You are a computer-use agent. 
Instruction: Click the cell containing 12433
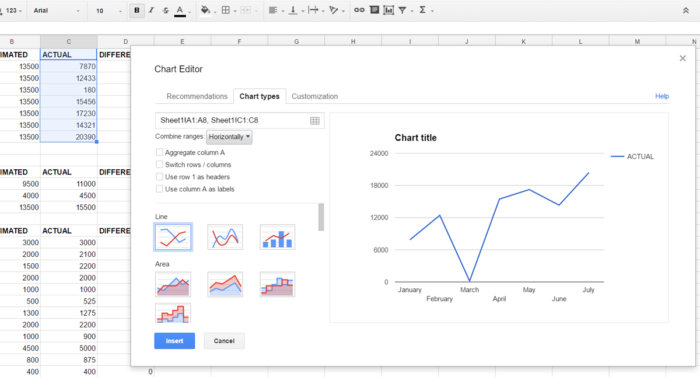(69, 78)
